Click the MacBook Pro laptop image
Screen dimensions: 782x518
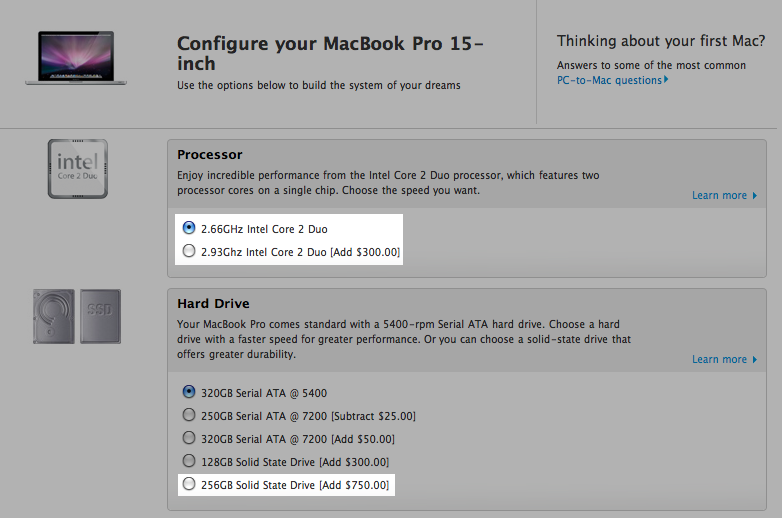tap(76, 58)
